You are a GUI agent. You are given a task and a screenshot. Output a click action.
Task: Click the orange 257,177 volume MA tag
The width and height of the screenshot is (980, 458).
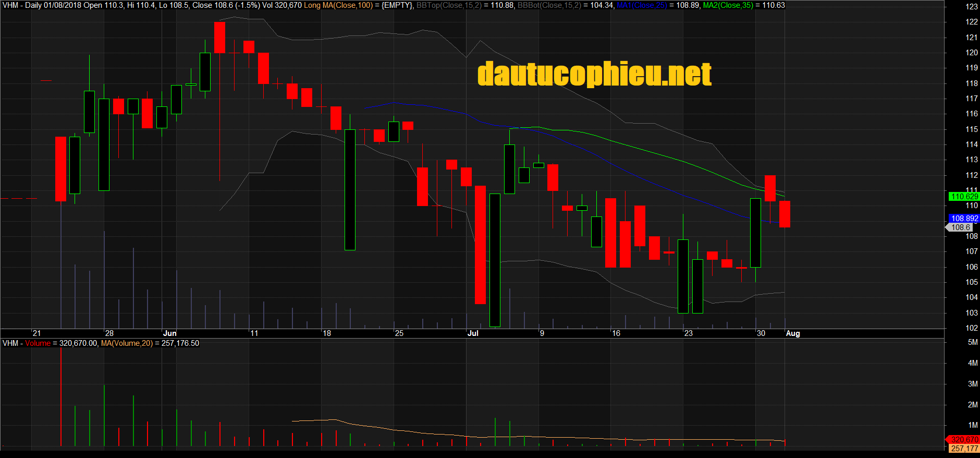pos(964,449)
